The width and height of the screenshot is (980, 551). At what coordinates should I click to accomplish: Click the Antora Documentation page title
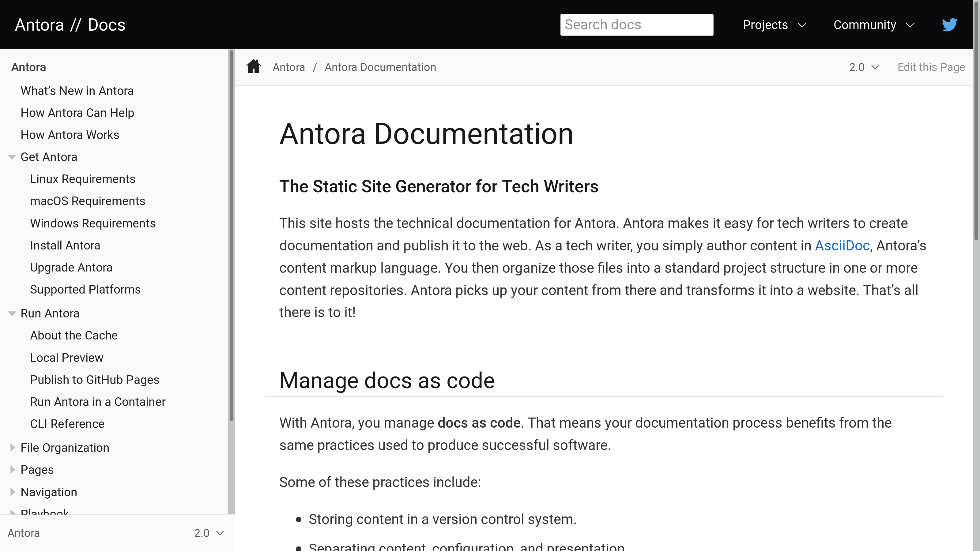click(x=426, y=134)
